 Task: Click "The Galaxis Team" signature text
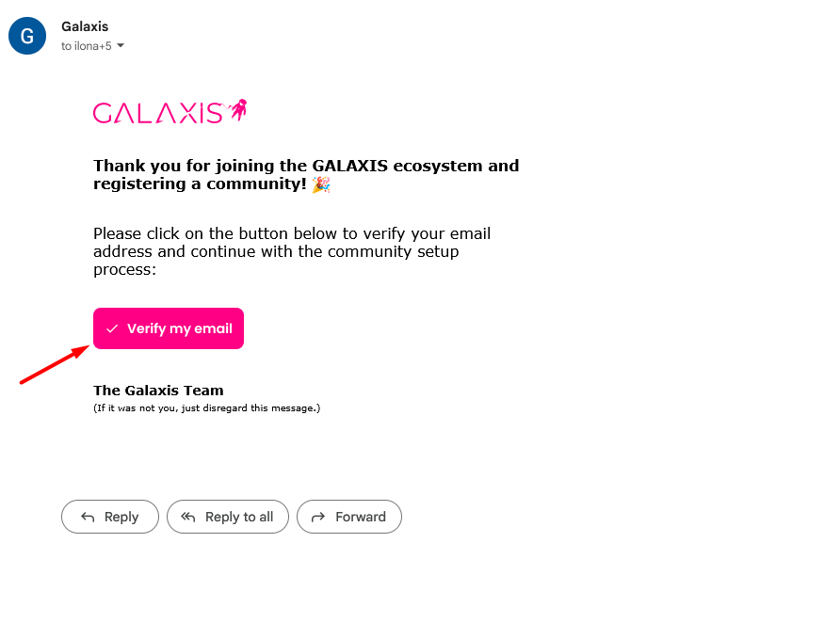click(158, 391)
